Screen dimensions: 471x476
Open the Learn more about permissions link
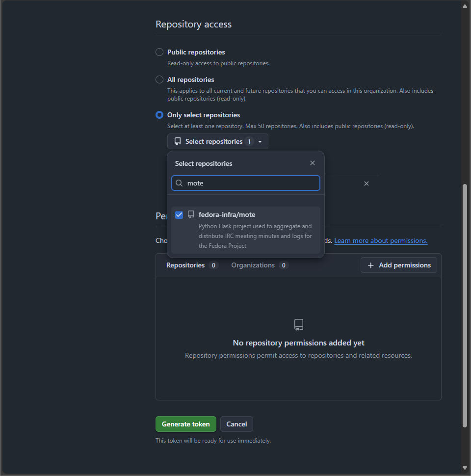coord(380,240)
